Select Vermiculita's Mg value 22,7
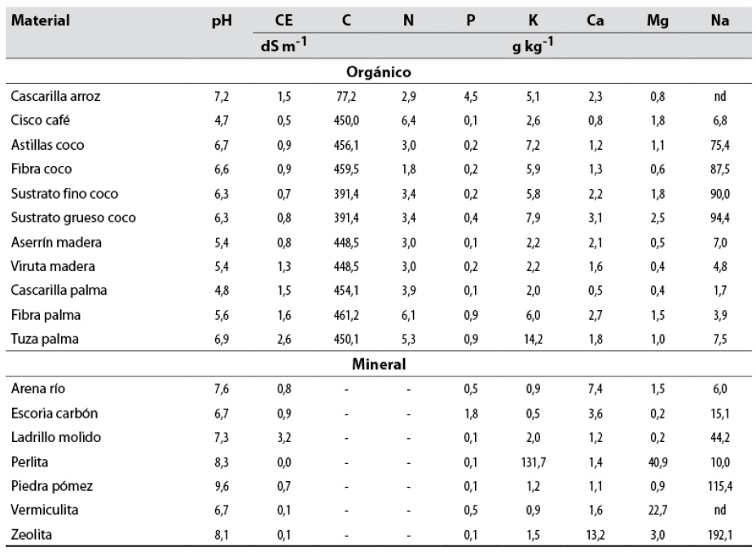 (657, 511)
